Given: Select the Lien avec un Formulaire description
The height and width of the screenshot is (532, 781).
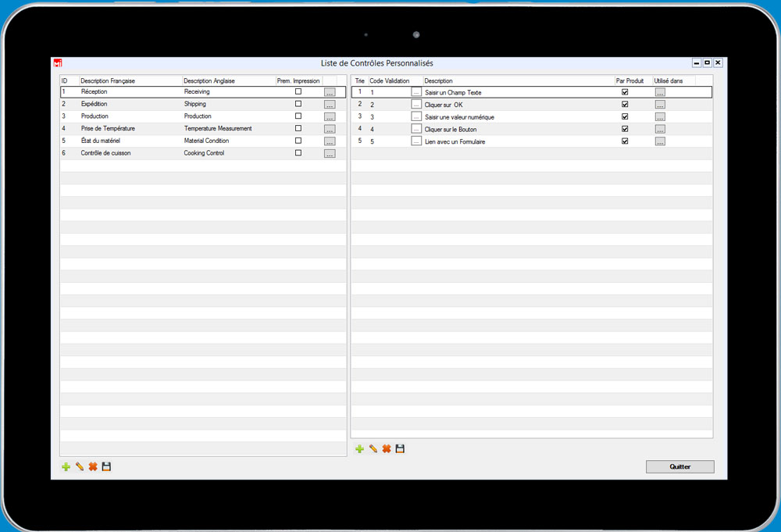Looking at the screenshot, I should pyautogui.click(x=455, y=141).
